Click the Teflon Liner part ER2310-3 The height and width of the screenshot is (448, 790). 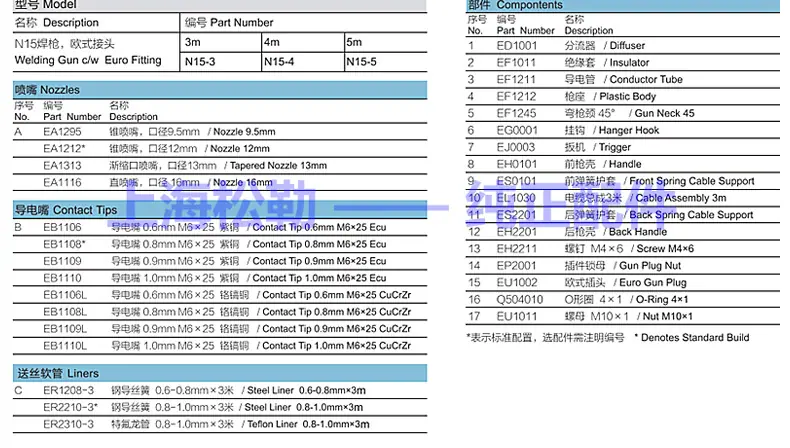(67, 424)
